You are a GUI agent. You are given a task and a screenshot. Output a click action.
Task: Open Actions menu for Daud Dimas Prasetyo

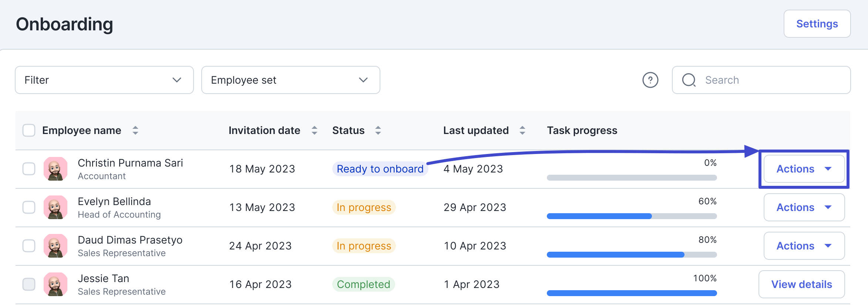coord(804,246)
